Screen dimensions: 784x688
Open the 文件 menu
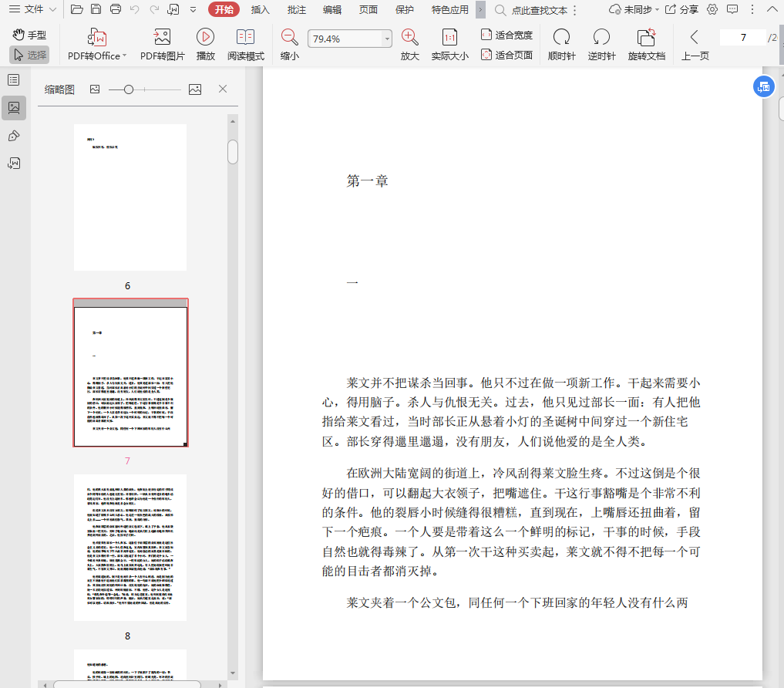point(32,9)
